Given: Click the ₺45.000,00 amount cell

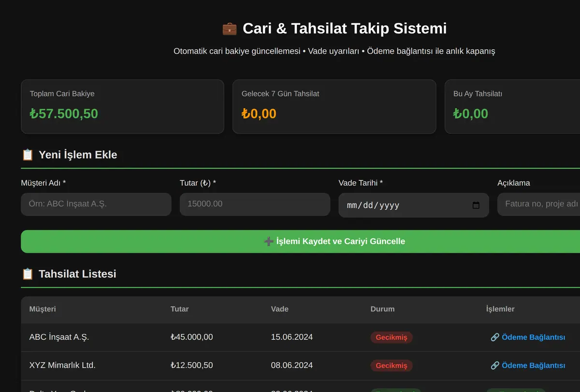Looking at the screenshot, I should coord(192,337).
